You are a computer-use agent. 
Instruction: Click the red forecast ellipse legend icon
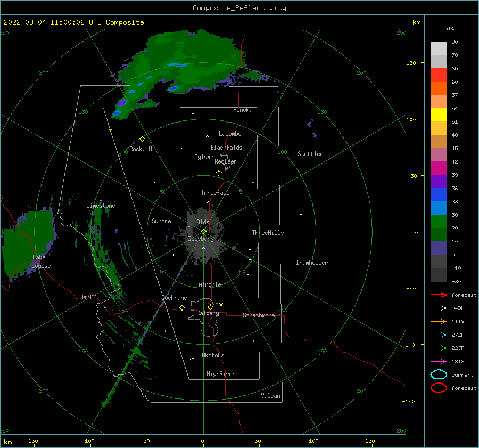tap(439, 388)
